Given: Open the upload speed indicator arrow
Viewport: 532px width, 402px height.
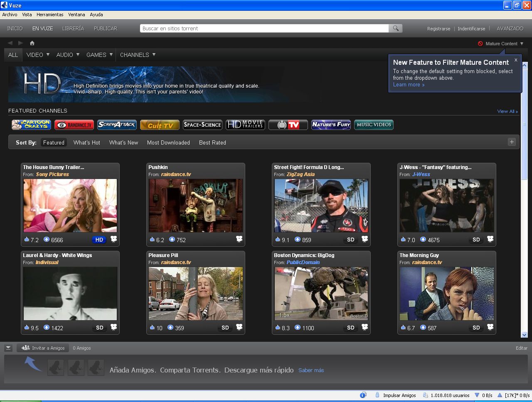Looking at the screenshot, I should click(500, 395).
